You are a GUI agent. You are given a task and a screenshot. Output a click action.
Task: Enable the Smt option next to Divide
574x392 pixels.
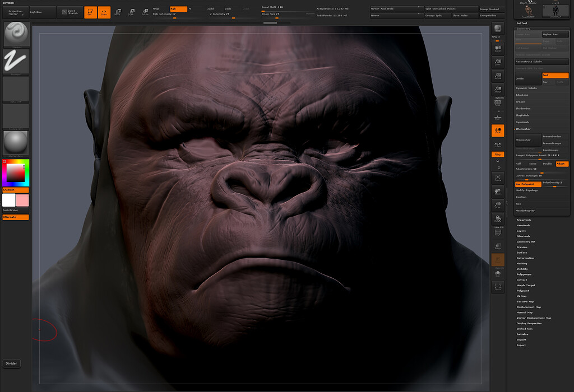click(x=555, y=75)
